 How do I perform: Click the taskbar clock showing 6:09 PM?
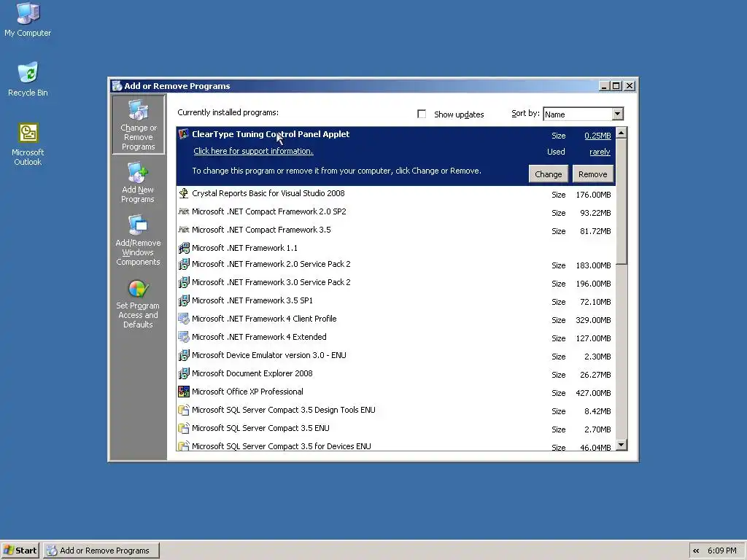click(x=721, y=551)
